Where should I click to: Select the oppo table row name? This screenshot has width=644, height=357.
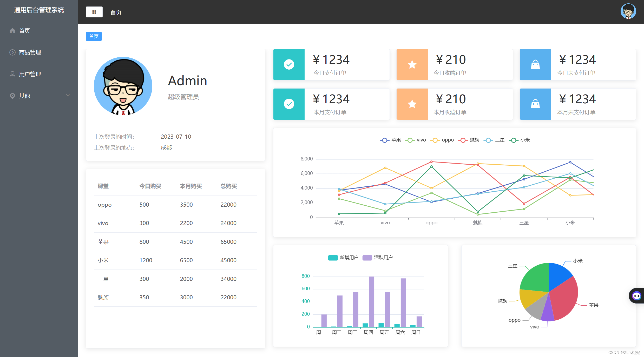click(104, 205)
